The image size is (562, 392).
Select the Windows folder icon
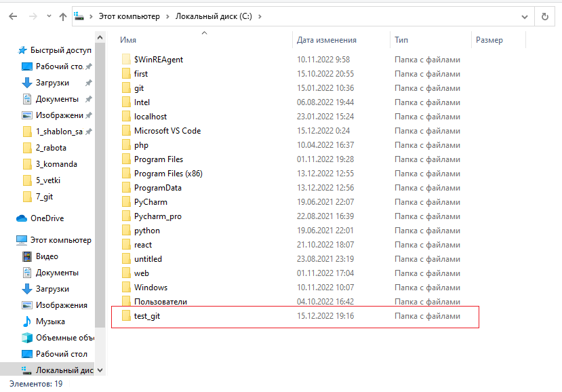[x=126, y=288]
